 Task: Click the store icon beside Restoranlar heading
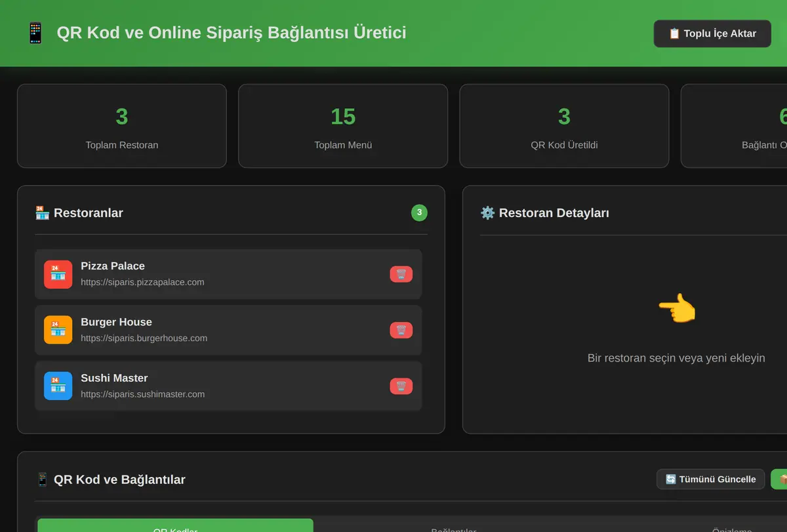tap(42, 213)
